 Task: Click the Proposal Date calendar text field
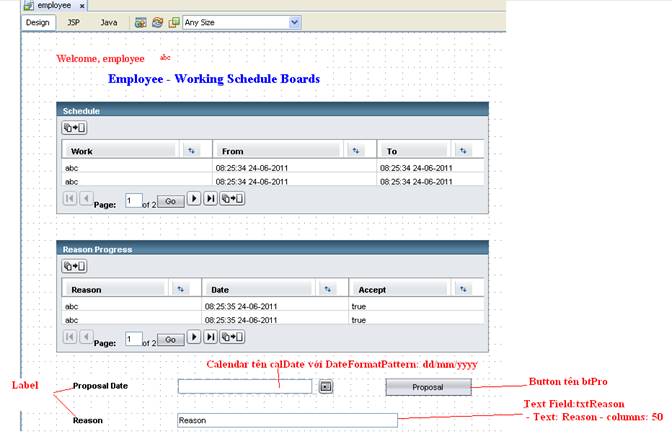click(x=245, y=386)
